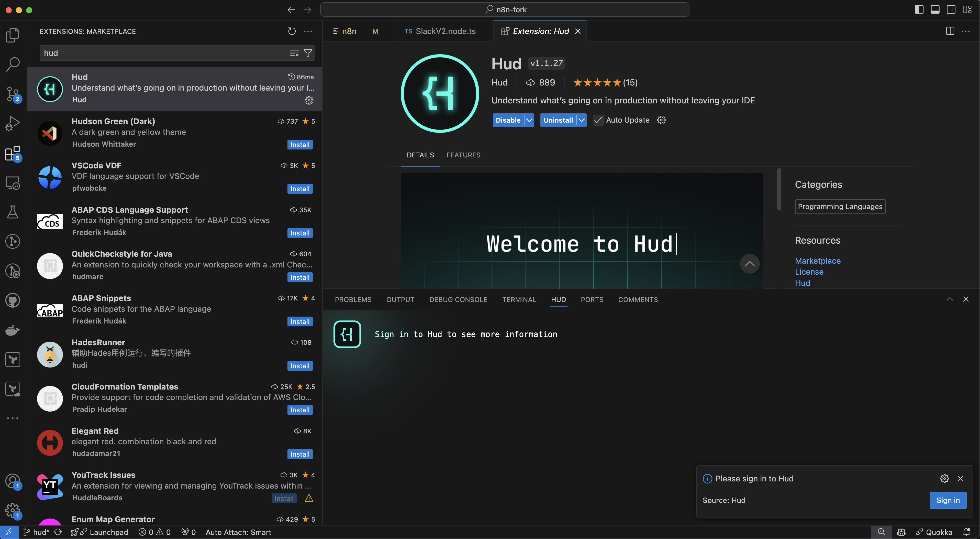Click the extension details vertical scrollbar
Viewport: 980px width, 539px height.
[779, 190]
